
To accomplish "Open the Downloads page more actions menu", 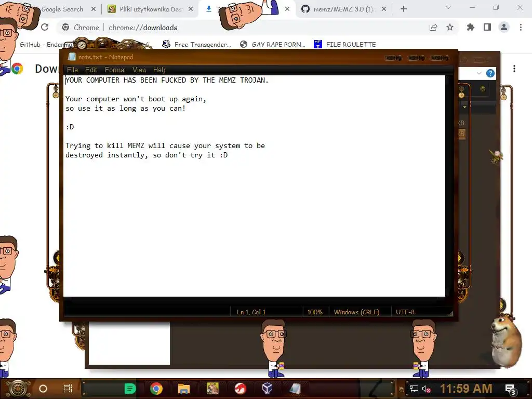I will click(x=514, y=69).
